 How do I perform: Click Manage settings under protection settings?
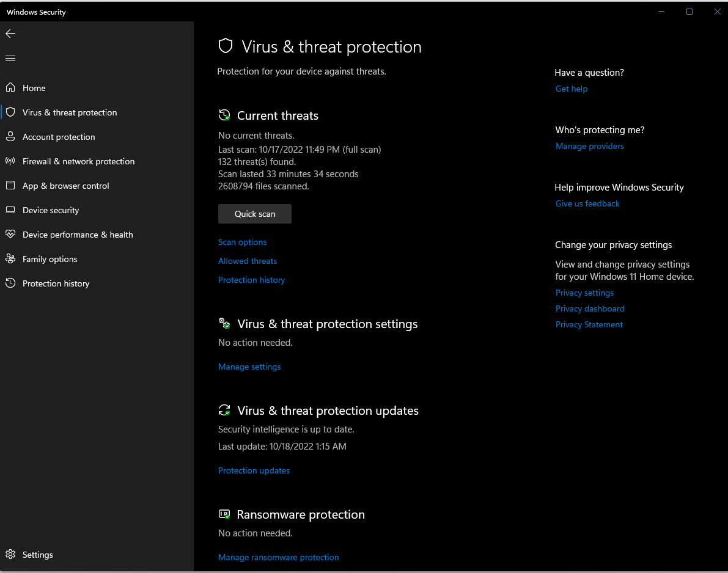point(249,367)
